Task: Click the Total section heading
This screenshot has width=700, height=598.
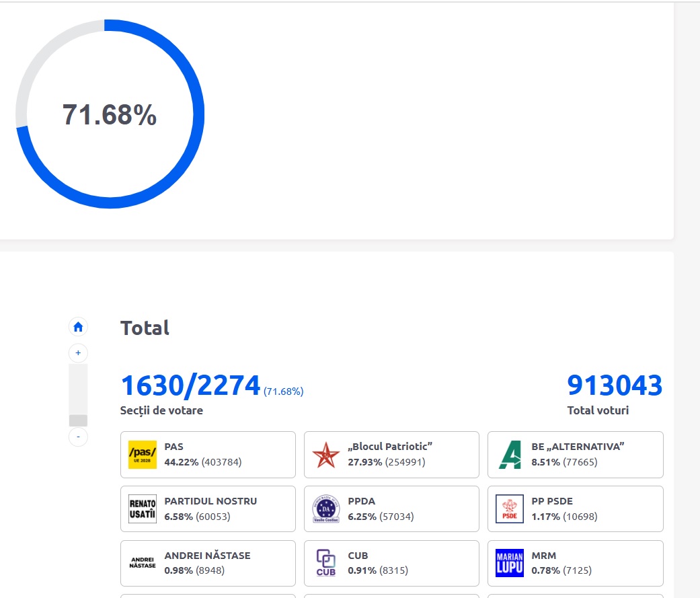Action: point(145,328)
